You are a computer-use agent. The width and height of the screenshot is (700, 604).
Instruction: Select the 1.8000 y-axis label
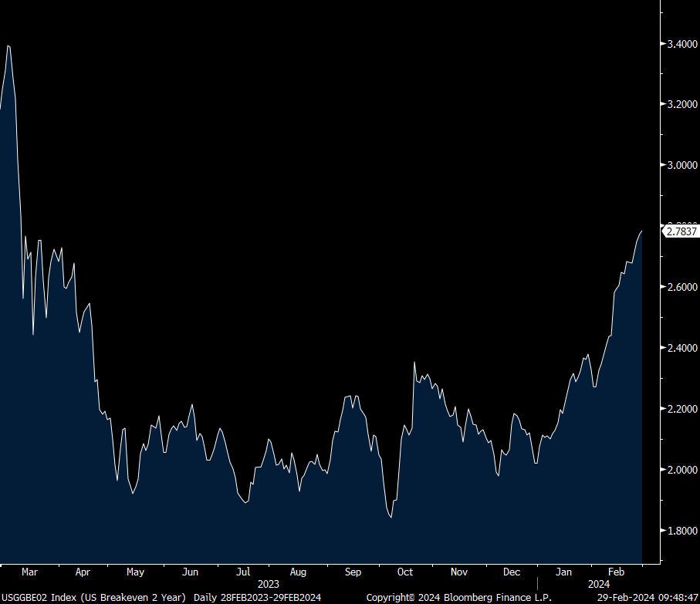pyautogui.click(x=682, y=531)
